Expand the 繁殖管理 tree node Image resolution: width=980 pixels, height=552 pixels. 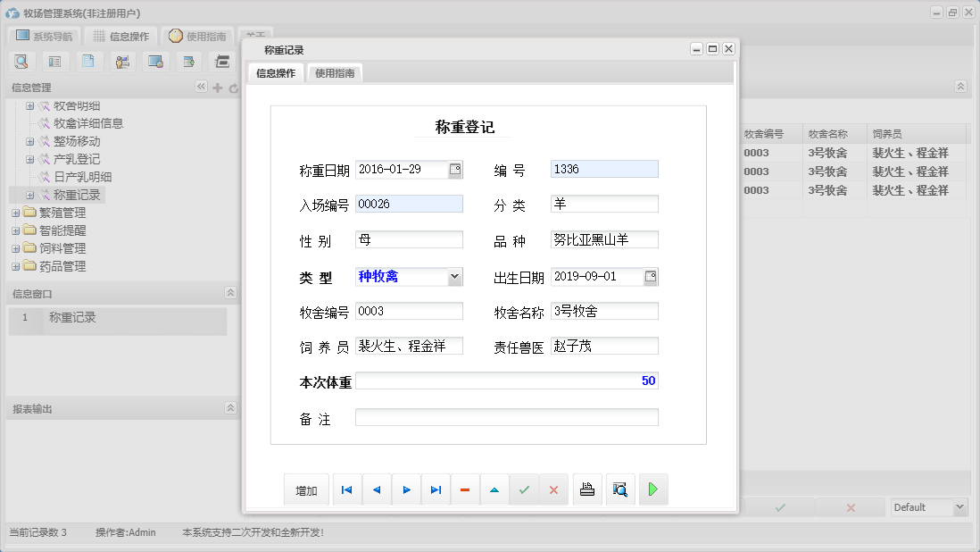15,213
